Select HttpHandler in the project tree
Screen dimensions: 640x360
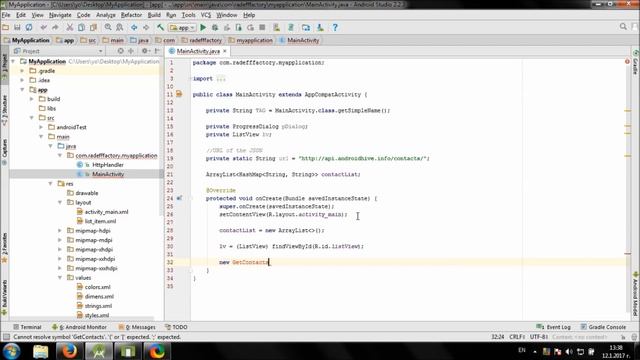108,165
